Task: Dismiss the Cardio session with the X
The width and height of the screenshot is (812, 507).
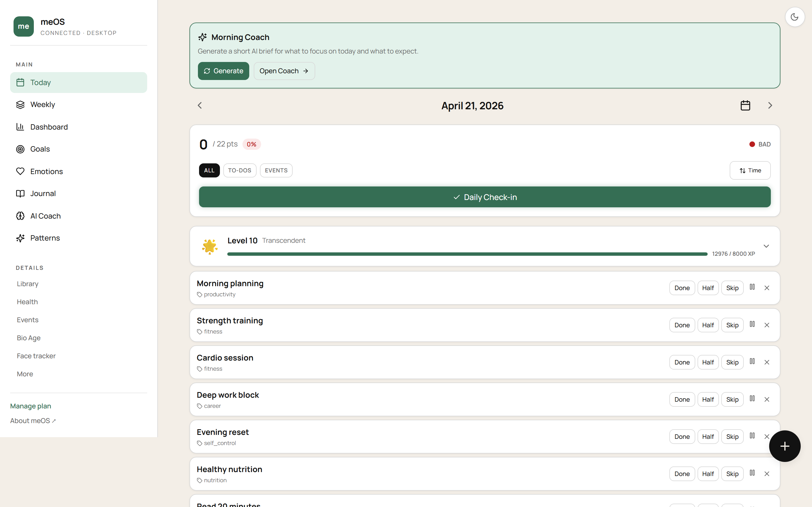Action: point(767,362)
